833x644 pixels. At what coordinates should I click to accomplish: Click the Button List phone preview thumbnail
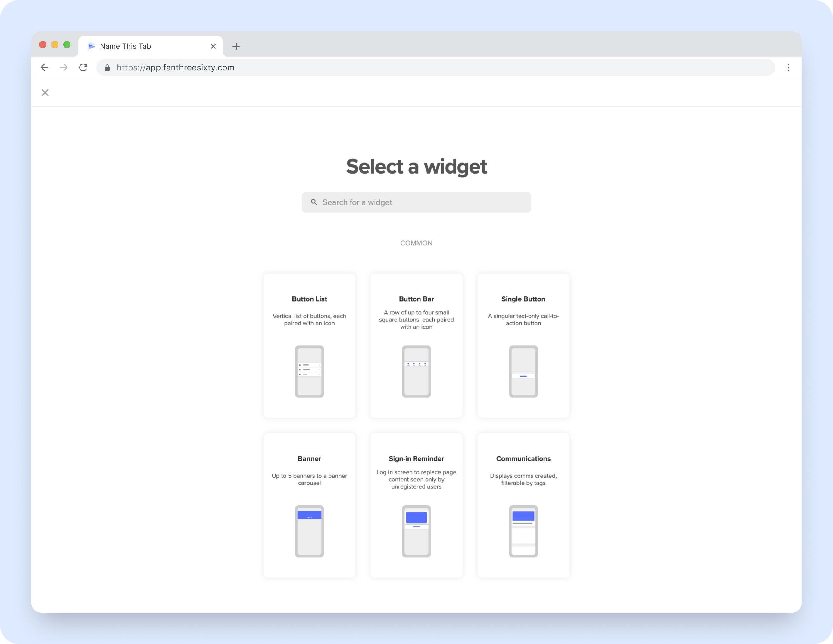pos(309,372)
